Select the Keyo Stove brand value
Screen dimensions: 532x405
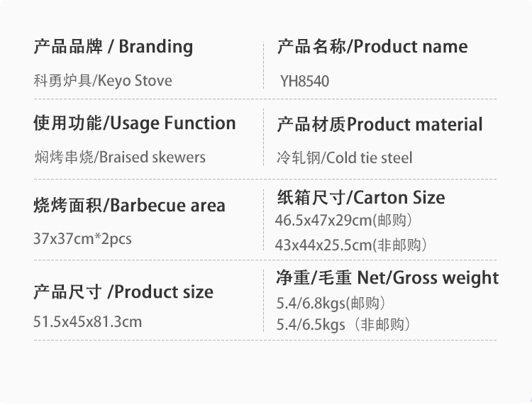(103, 81)
